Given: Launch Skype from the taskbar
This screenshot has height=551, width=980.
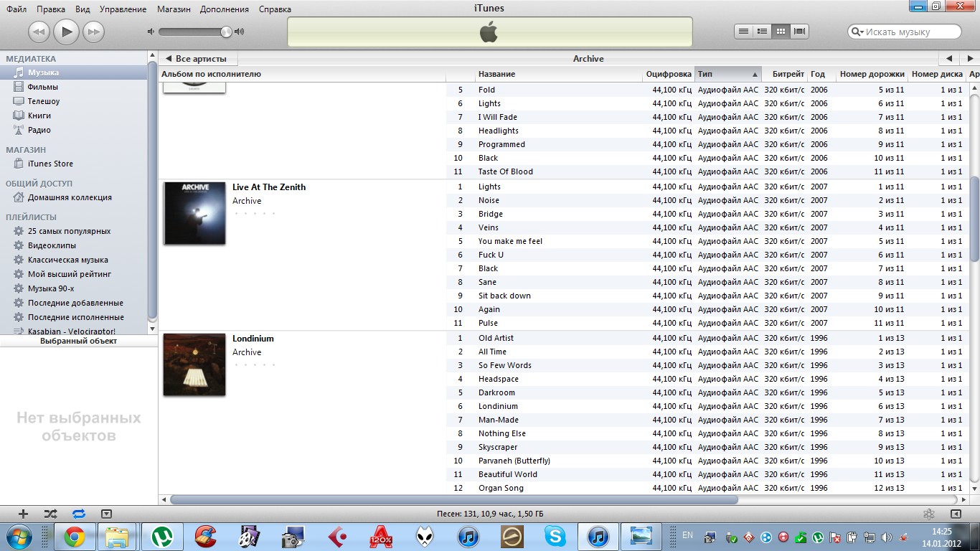Looking at the screenshot, I should pyautogui.click(x=555, y=537).
